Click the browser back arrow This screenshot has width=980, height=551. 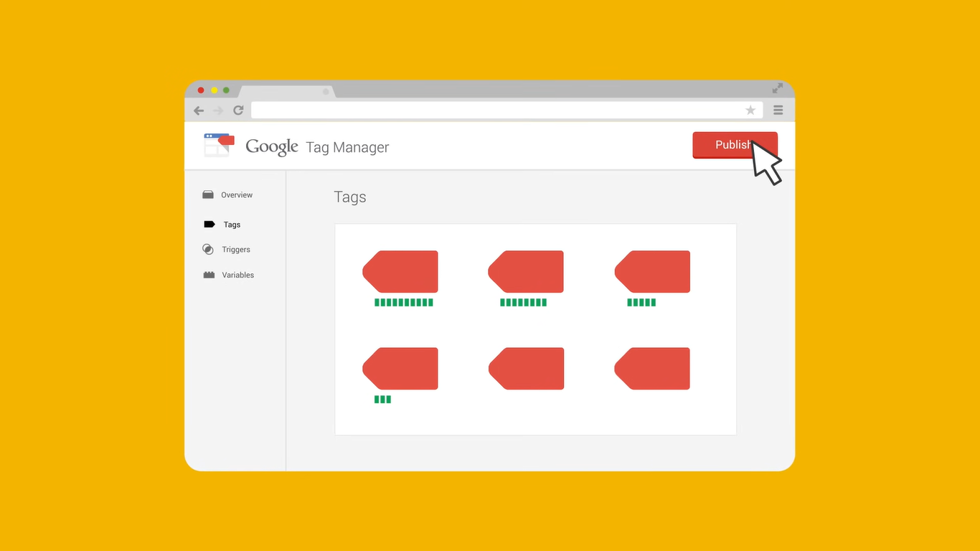(199, 110)
